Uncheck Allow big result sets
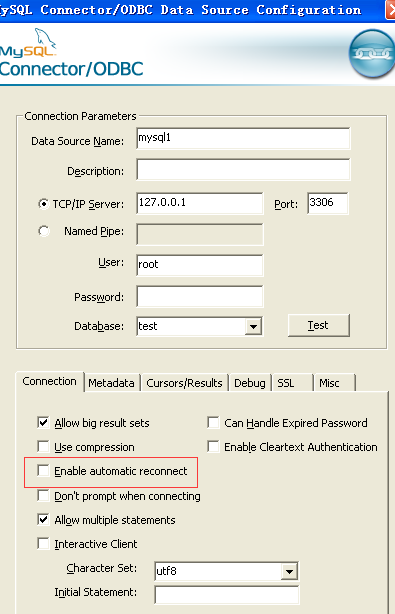Viewport: 395px width, 614px height. 43,423
